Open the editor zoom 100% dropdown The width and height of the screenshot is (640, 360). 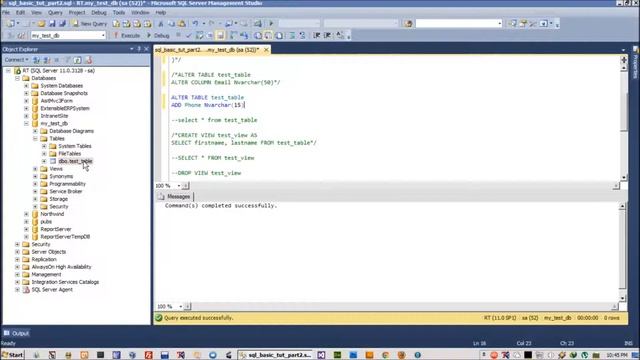click(179, 186)
